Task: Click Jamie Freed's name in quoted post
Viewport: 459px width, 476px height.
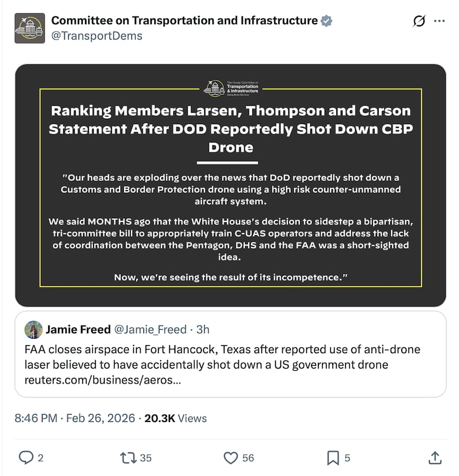Action: [78, 330]
